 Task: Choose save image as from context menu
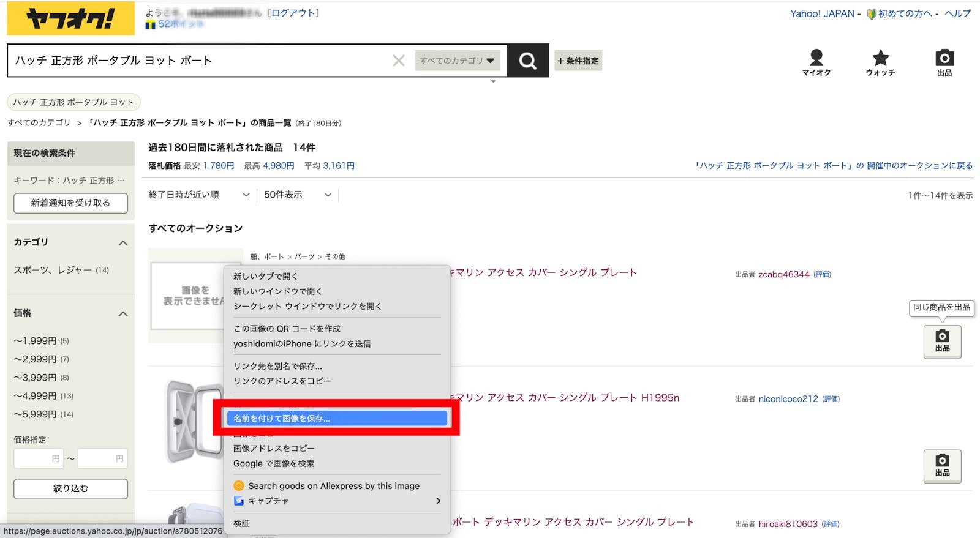pyautogui.click(x=336, y=419)
